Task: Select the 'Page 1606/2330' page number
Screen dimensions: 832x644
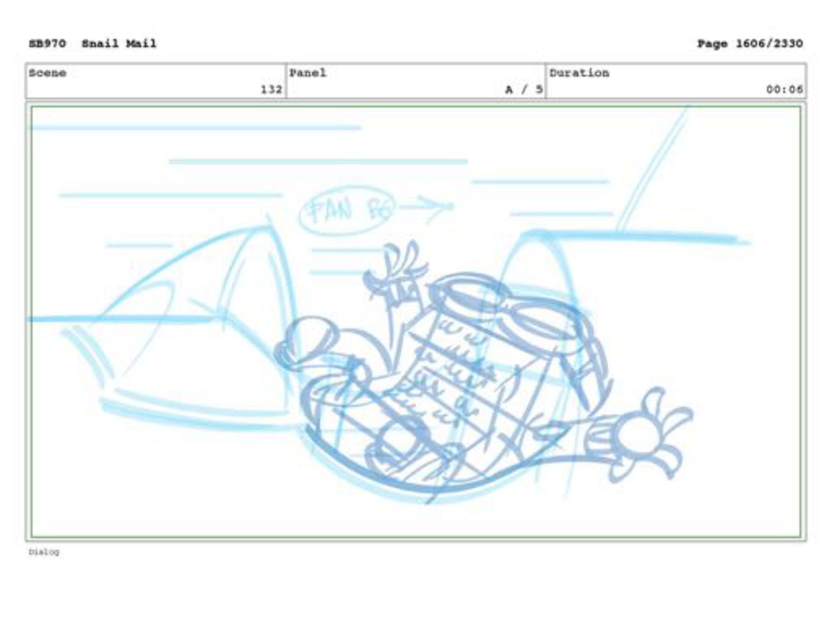Action: (750, 44)
